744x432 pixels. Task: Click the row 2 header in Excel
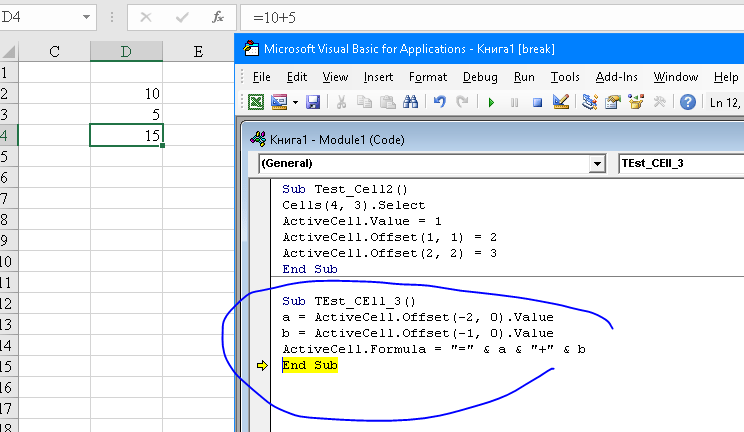9,94
